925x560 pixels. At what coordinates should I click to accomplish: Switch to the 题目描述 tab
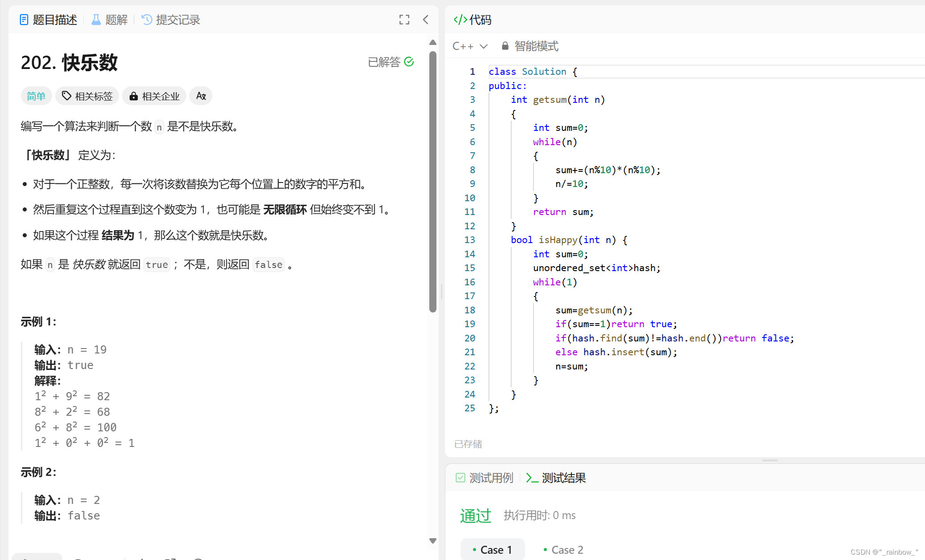tap(48, 20)
